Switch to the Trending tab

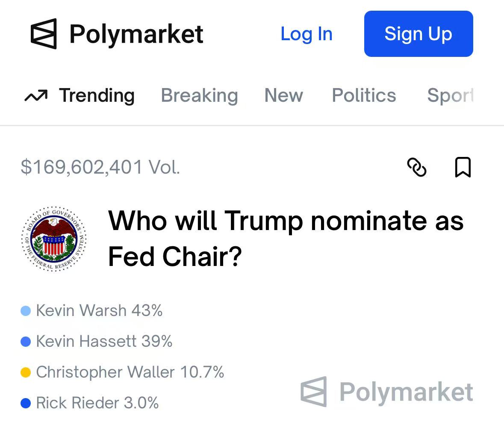(x=97, y=95)
